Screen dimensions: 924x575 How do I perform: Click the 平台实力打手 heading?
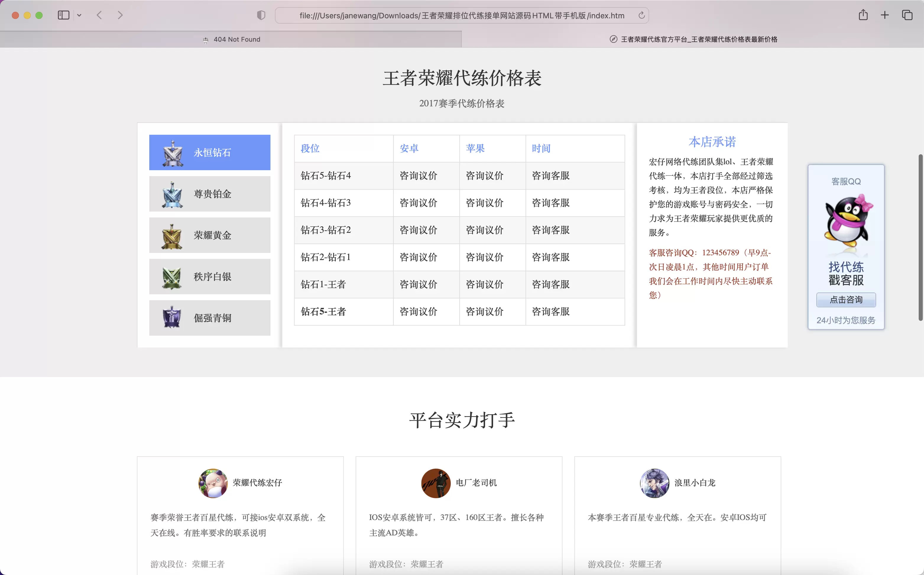coord(462,420)
